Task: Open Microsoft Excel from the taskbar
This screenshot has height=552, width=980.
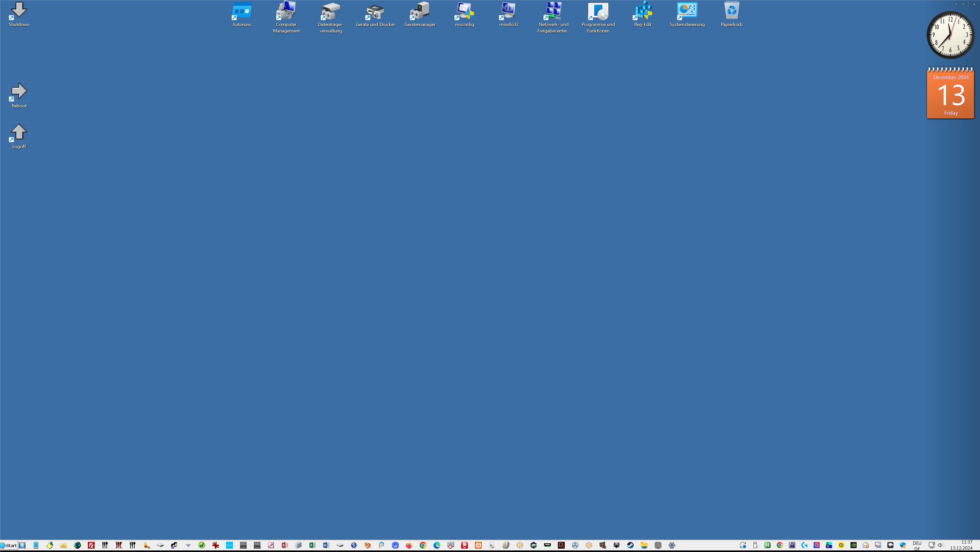Action: [x=312, y=545]
